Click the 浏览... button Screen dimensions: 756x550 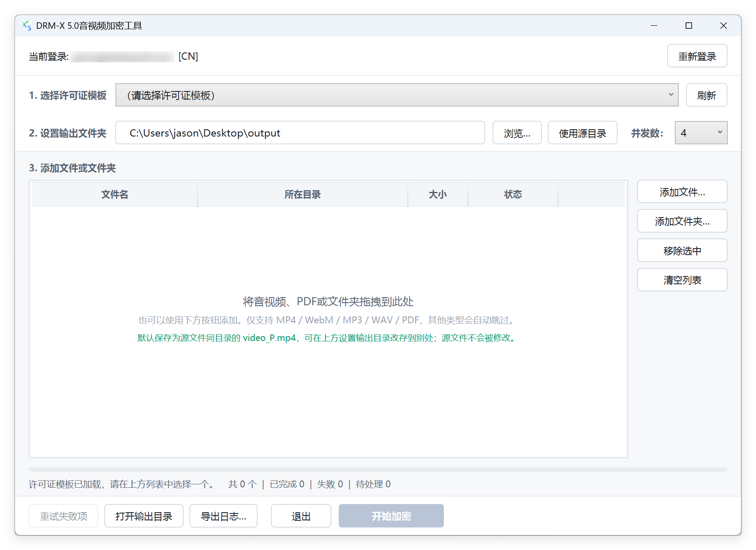point(517,133)
